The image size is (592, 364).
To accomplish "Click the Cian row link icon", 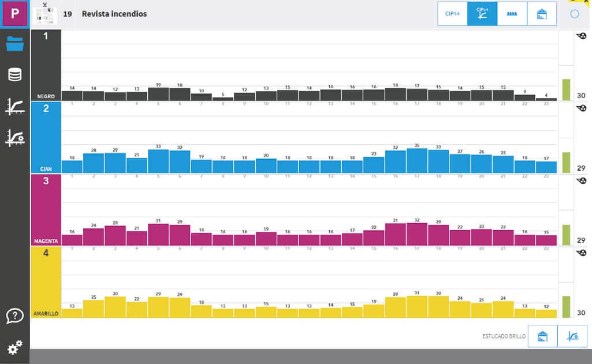I will [x=582, y=108].
